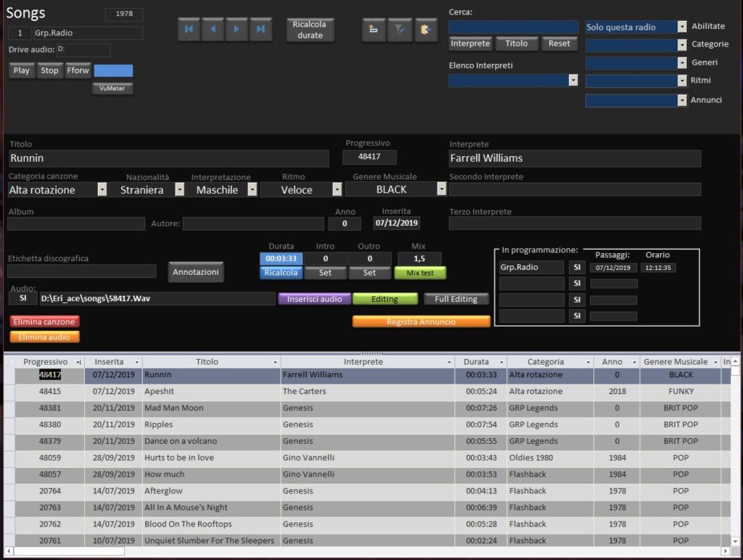Expand Genere Musicale BLACK dropdown
The height and width of the screenshot is (560, 743).
pyautogui.click(x=442, y=189)
